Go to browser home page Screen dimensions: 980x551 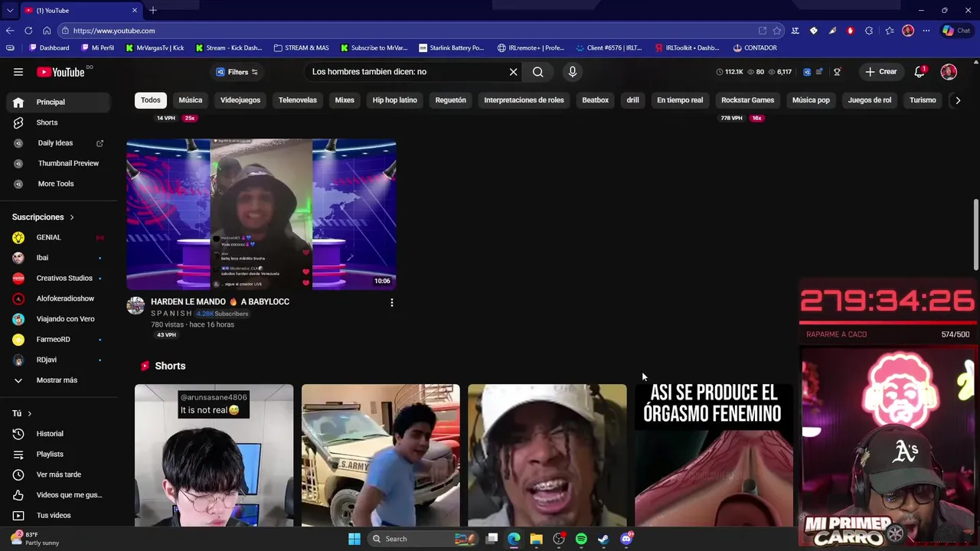coord(47,31)
